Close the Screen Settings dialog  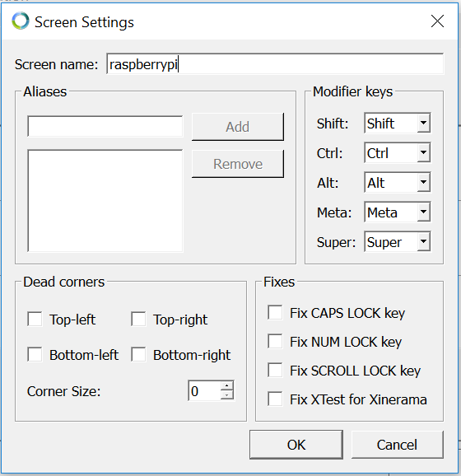point(437,21)
